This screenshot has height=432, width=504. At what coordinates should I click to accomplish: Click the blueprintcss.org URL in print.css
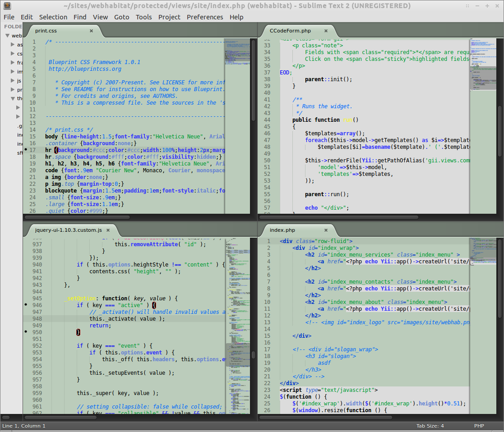pyautogui.click(x=85, y=69)
